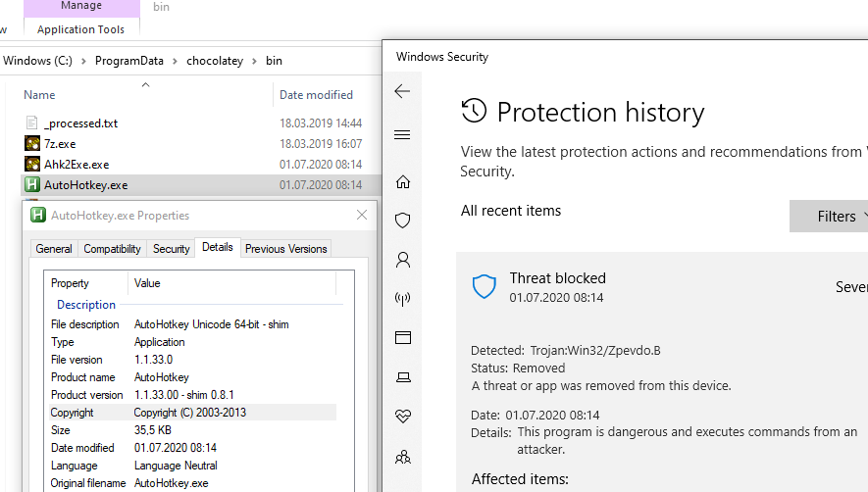Open the Manage ribbon tab

[81, 7]
